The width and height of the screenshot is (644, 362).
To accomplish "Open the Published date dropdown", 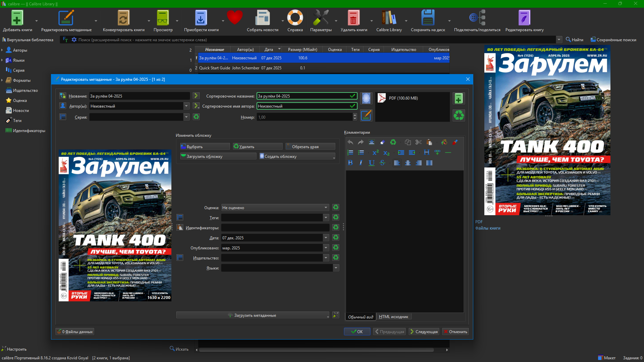I will point(326,248).
